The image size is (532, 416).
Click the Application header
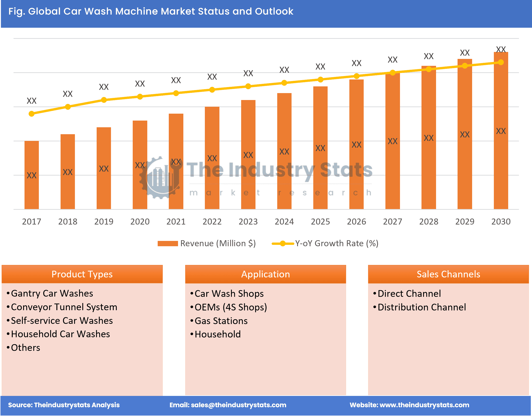(x=265, y=274)
